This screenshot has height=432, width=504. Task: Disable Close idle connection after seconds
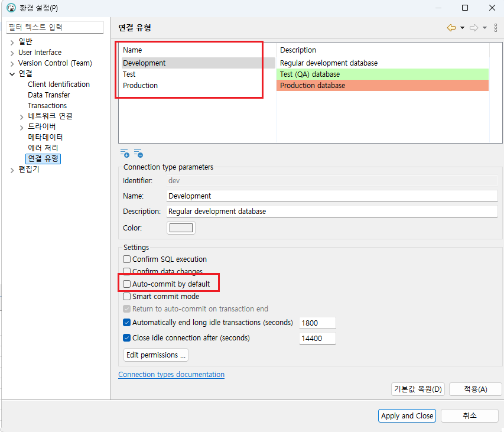pyautogui.click(x=126, y=338)
